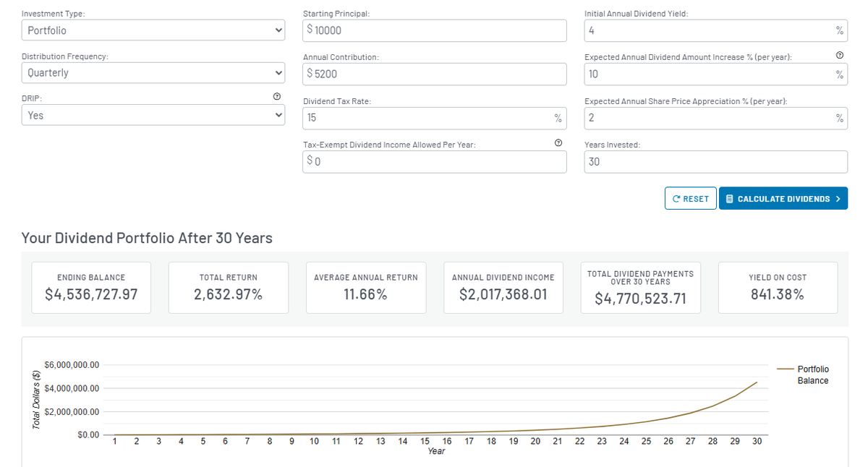Click the chevron arrow inside Calculate Dividends button
This screenshot has width=868, height=467.
839,198
